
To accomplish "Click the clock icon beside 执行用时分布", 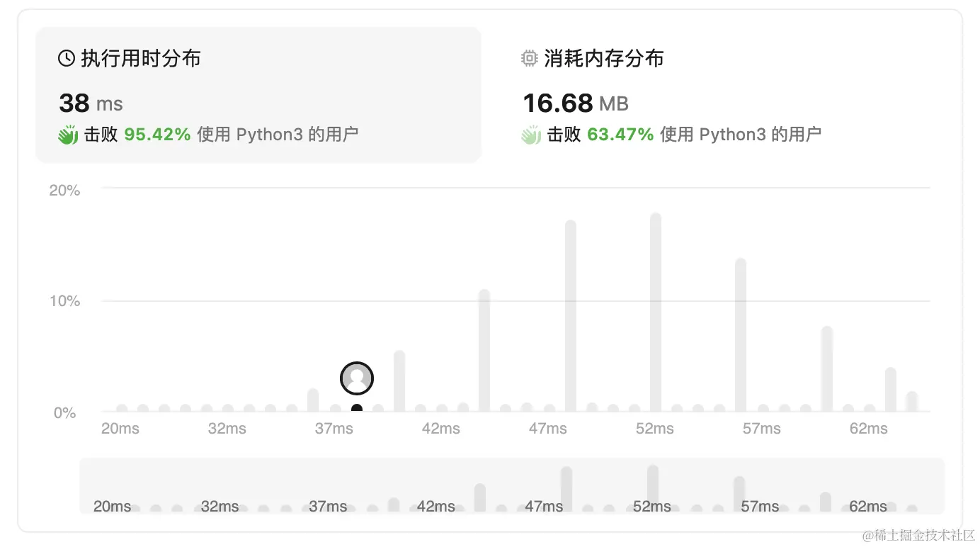I will click(x=66, y=58).
